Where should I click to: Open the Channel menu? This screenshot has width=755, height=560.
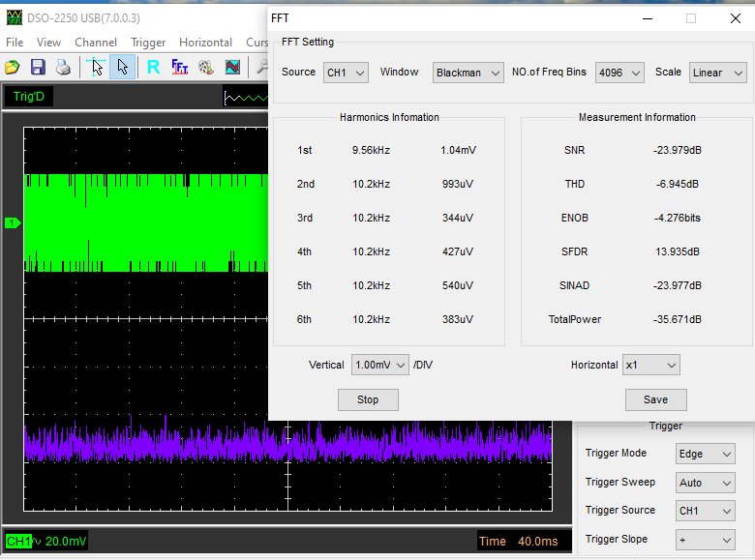[x=96, y=43]
